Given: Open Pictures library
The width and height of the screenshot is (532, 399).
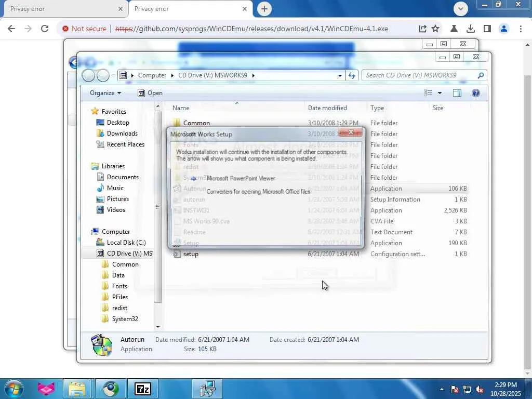Looking at the screenshot, I should (118, 199).
